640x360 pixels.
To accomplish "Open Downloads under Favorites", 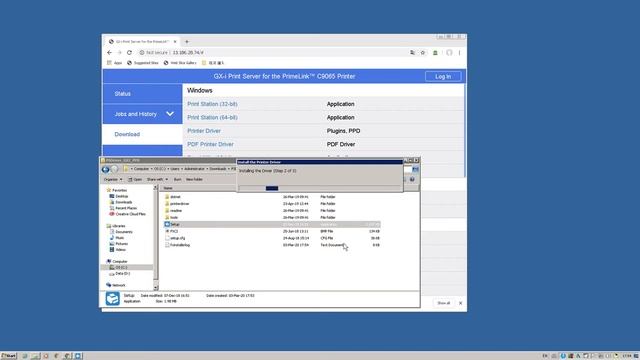I will click(x=123, y=202).
